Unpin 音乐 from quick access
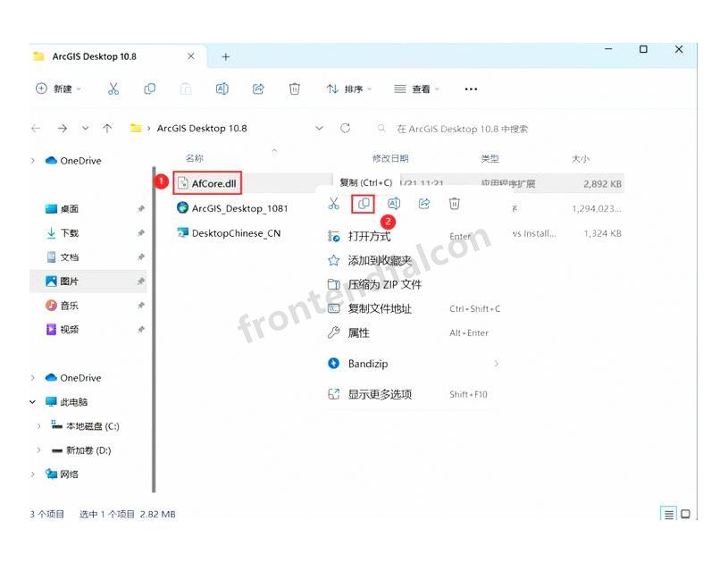728x563 pixels. point(140,306)
